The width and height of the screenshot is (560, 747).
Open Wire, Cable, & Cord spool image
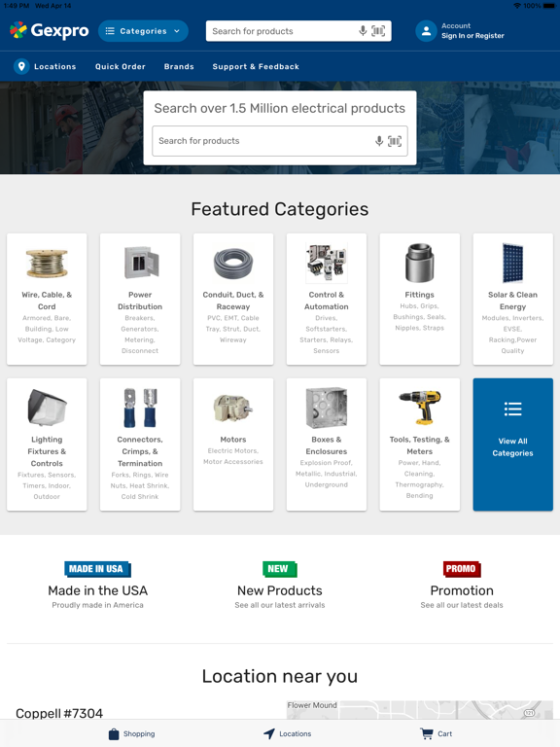pyautogui.click(x=47, y=263)
